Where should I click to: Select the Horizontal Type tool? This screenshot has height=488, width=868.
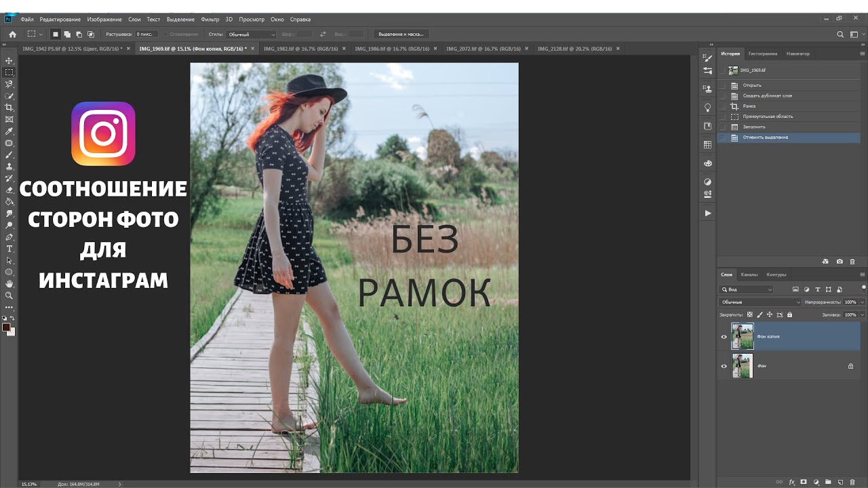[x=9, y=249]
